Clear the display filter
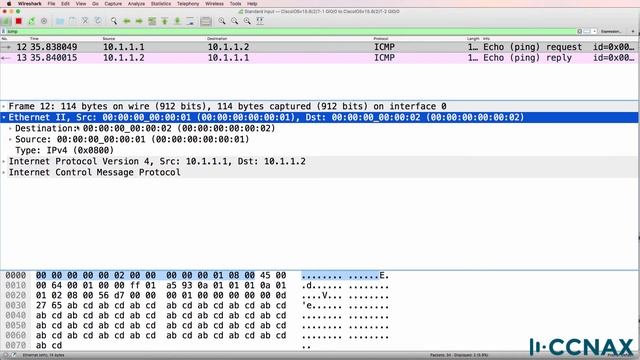 580,31
